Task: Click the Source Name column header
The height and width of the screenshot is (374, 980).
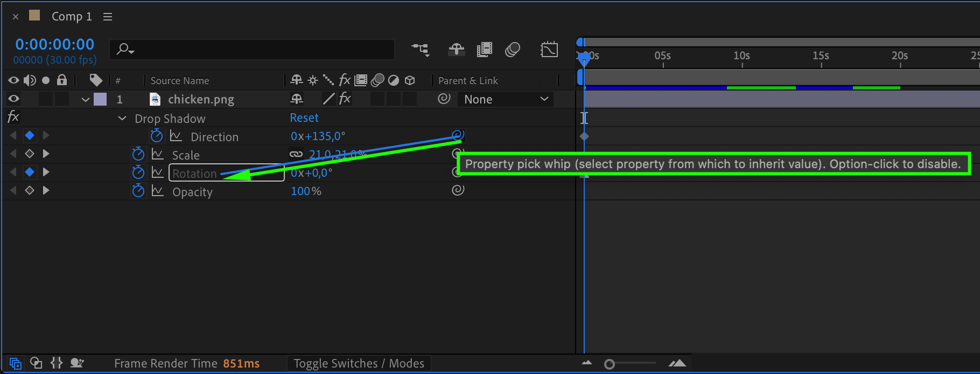Action: pyautogui.click(x=180, y=81)
